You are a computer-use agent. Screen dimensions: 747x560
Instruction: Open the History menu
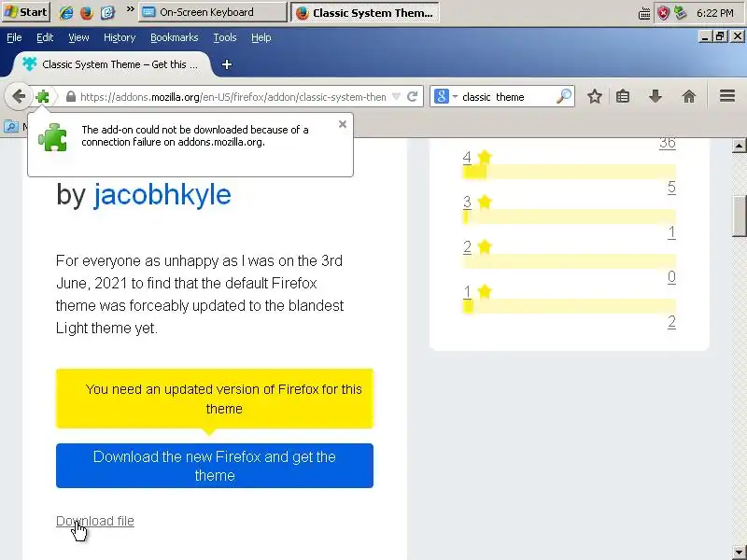coord(120,37)
